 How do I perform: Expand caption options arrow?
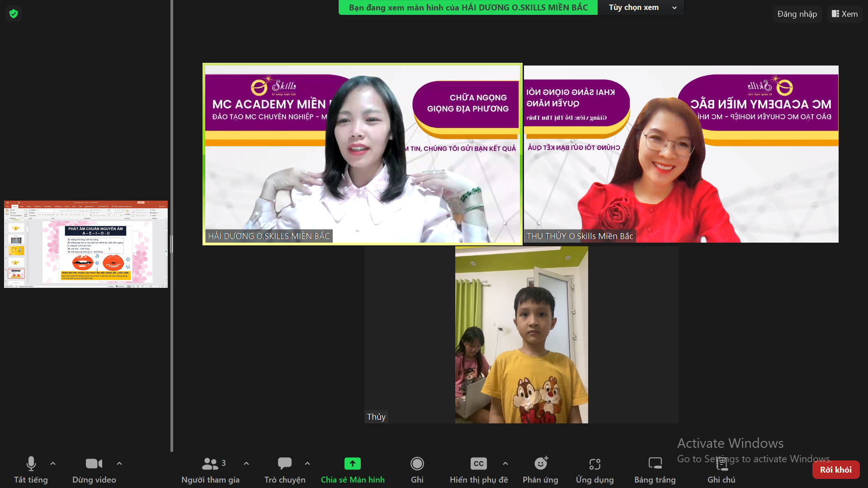[x=505, y=464]
